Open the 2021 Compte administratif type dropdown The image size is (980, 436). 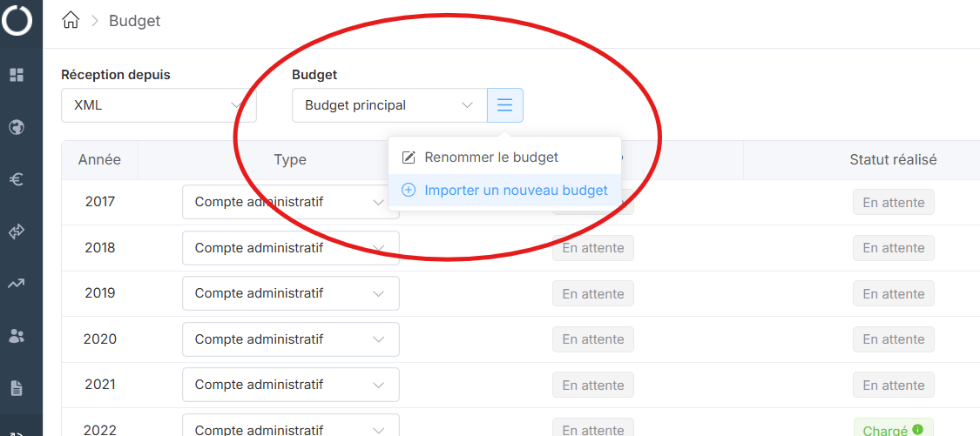(x=290, y=385)
